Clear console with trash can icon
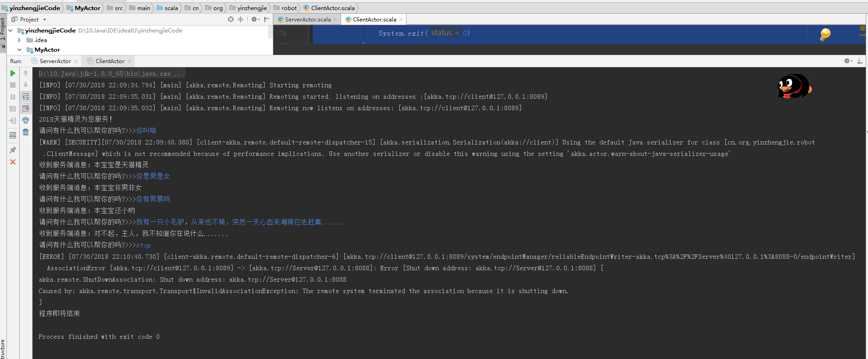Screen dimensions: 868x359 [x=26, y=132]
